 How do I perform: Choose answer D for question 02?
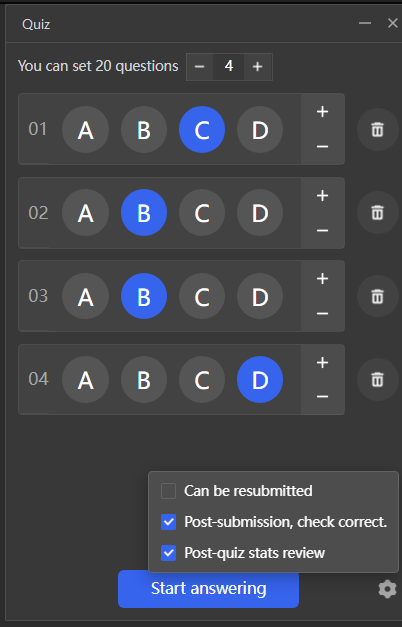(x=260, y=213)
